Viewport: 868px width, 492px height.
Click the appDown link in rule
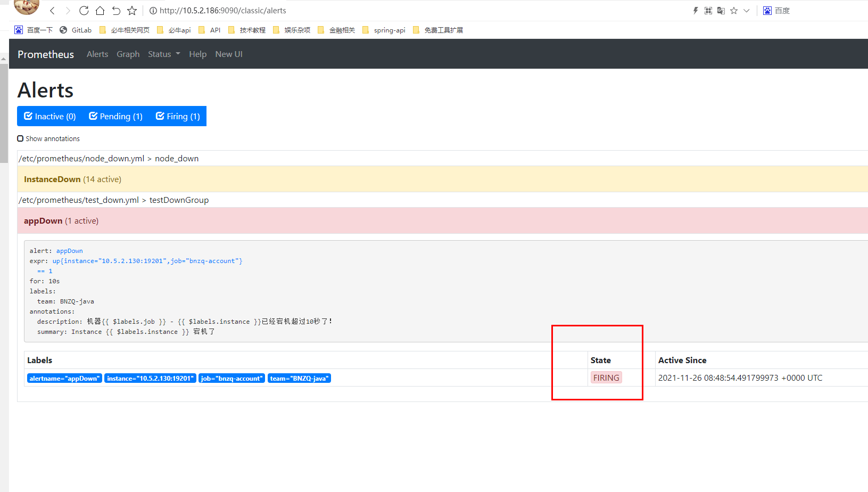click(x=70, y=251)
